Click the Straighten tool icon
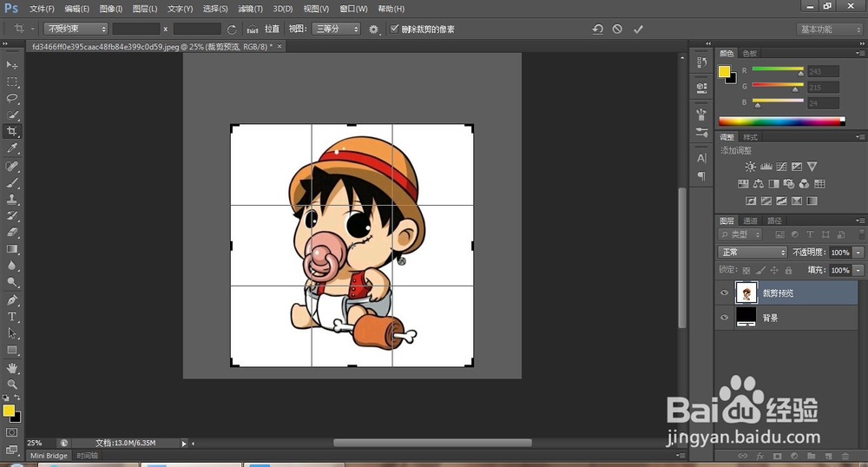Screen dimensions: 868x467 pyautogui.click(x=253, y=29)
